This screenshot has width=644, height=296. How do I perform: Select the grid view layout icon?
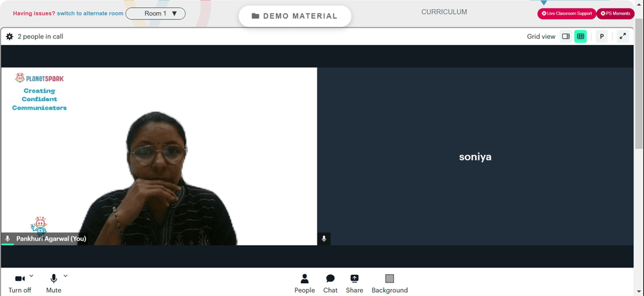[x=580, y=37]
